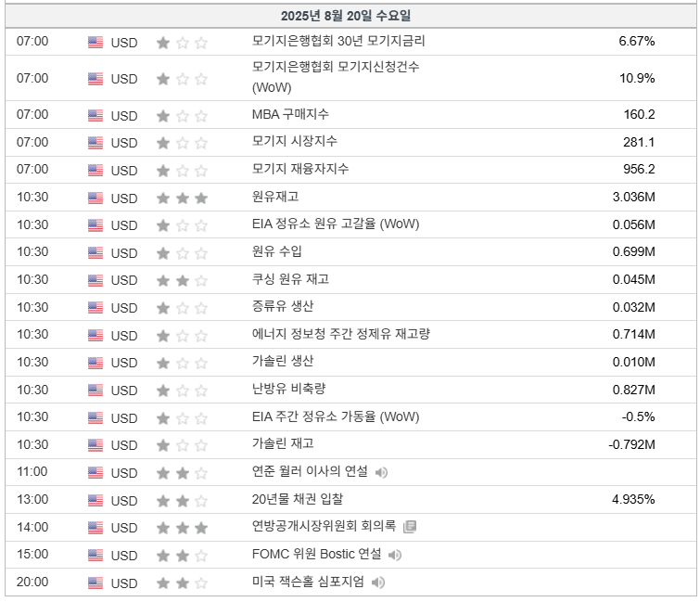
Task: Click the value 0.010M
Action: point(634,362)
